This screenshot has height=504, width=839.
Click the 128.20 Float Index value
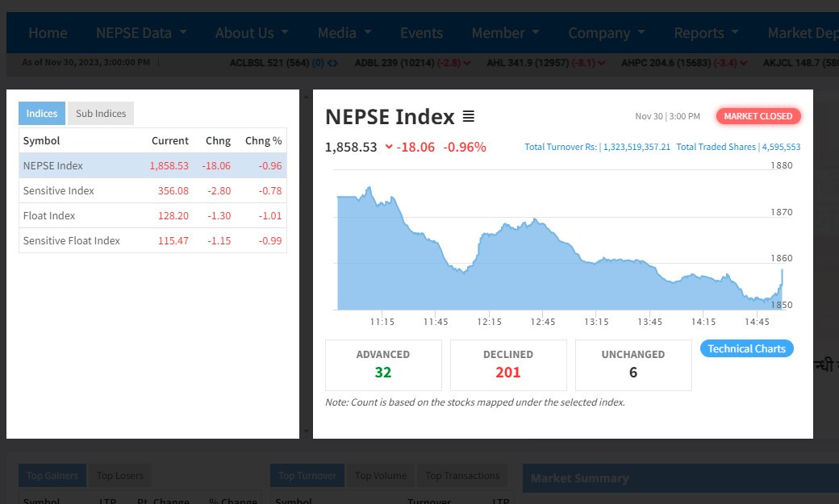173,215
